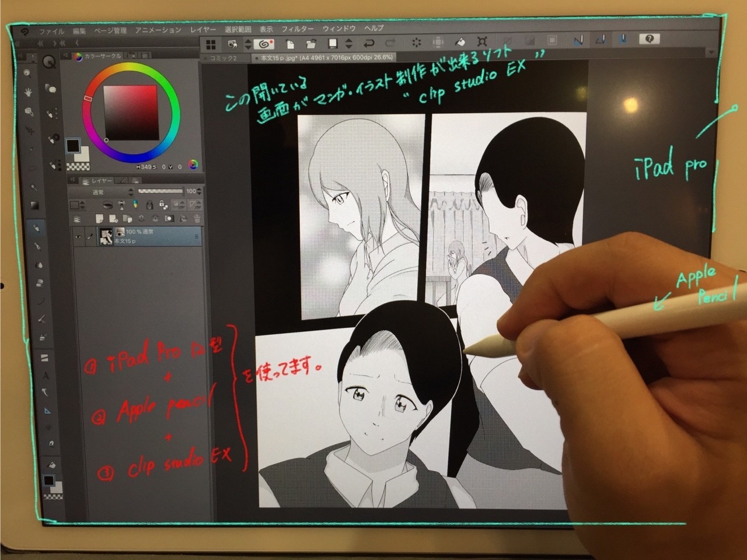
Task: Select the Text tool
Action: (46, 376)
